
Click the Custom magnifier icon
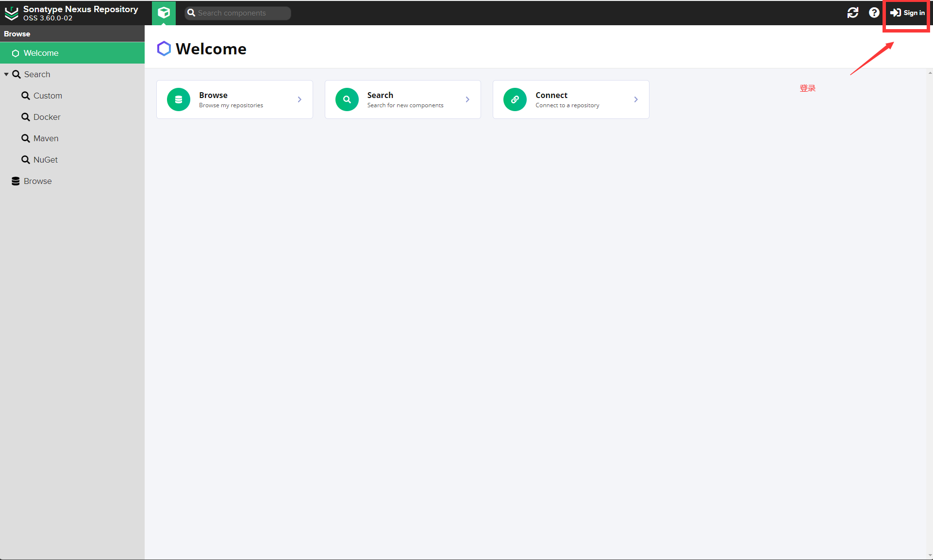pyautogui.click(x=26, y=96)
